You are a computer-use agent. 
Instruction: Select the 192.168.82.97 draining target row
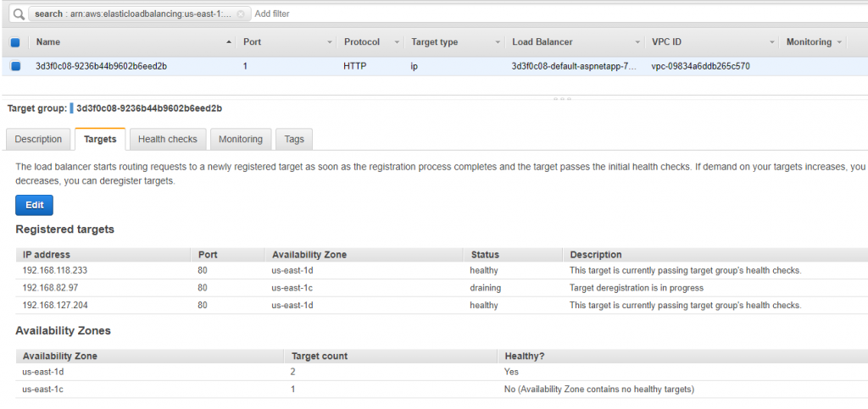[442, 288]
